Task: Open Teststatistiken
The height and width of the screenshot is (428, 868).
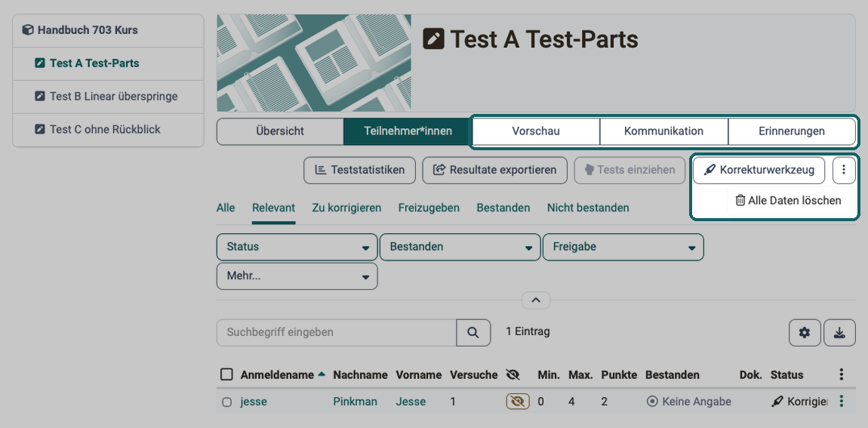Action: pyautogui.click(x=359, y=170)
